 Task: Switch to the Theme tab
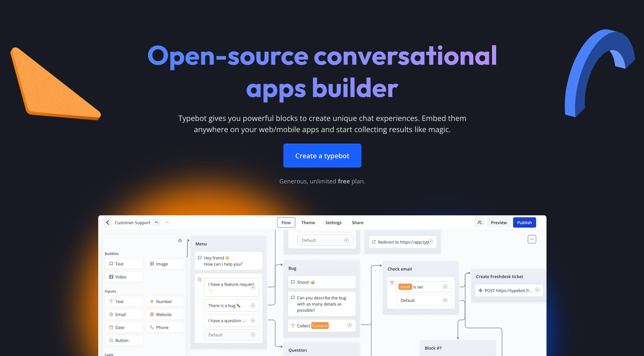click(308, 222)
